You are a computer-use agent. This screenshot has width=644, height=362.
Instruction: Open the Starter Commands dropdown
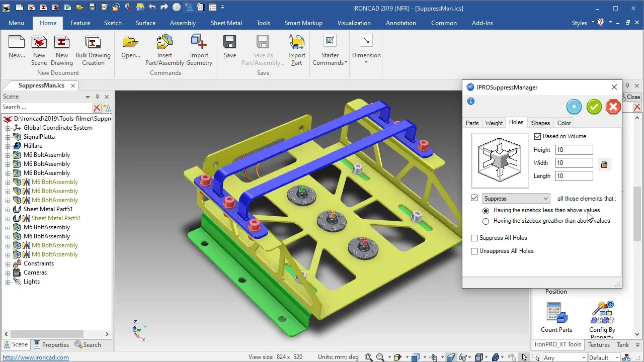[x=330, y=50]
